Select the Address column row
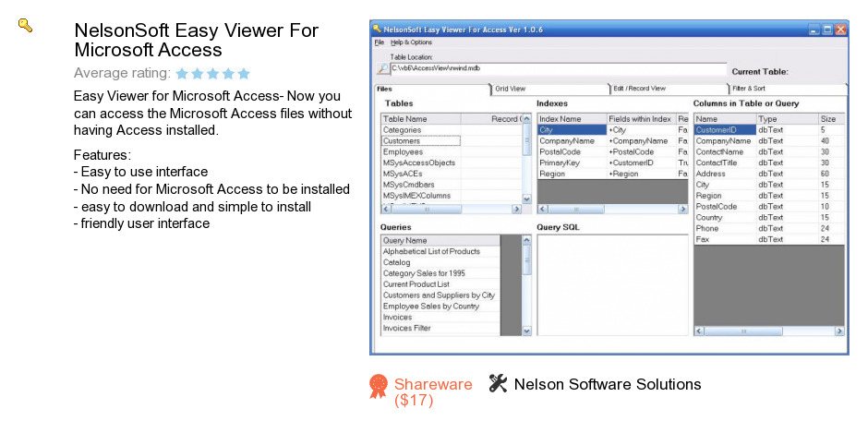 coord(769,174)
